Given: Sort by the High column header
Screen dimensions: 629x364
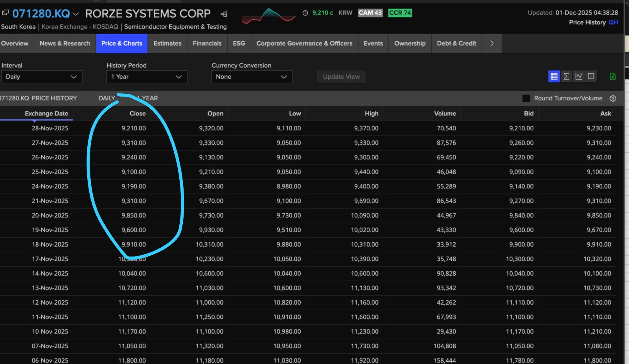Looking at the screenshot, I should point(372,113).
